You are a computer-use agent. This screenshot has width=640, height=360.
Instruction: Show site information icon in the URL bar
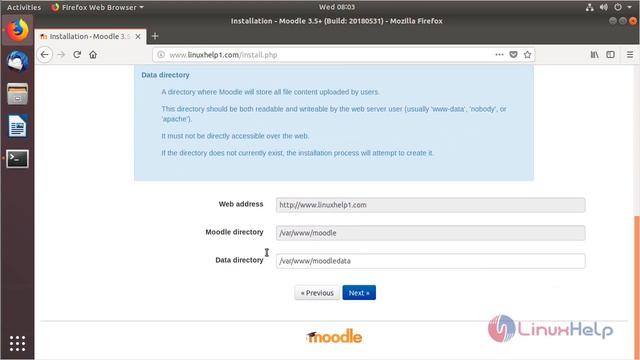click(161, 55)
